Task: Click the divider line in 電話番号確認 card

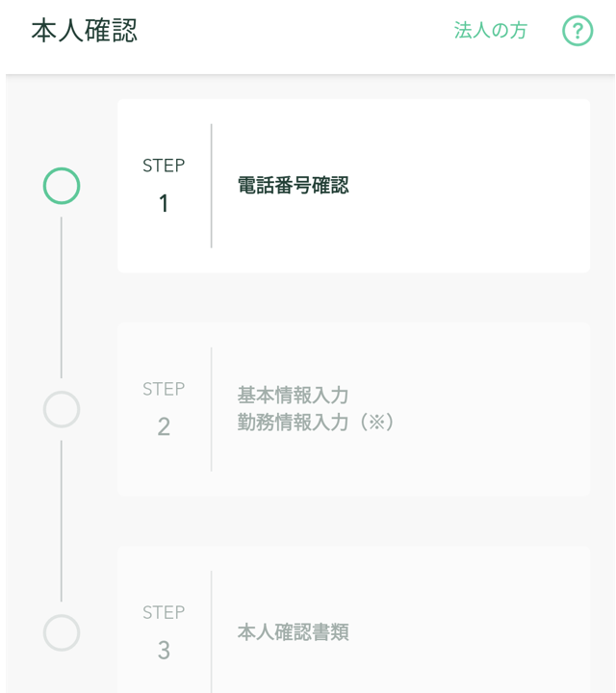Action: click(x=211, y=186)
